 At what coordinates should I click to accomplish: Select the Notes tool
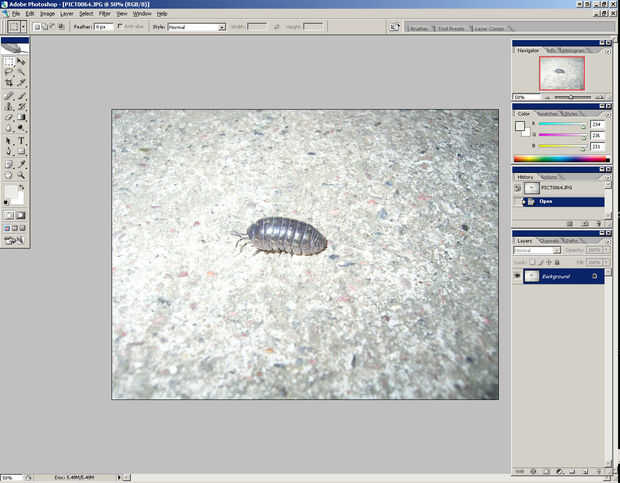9,164
